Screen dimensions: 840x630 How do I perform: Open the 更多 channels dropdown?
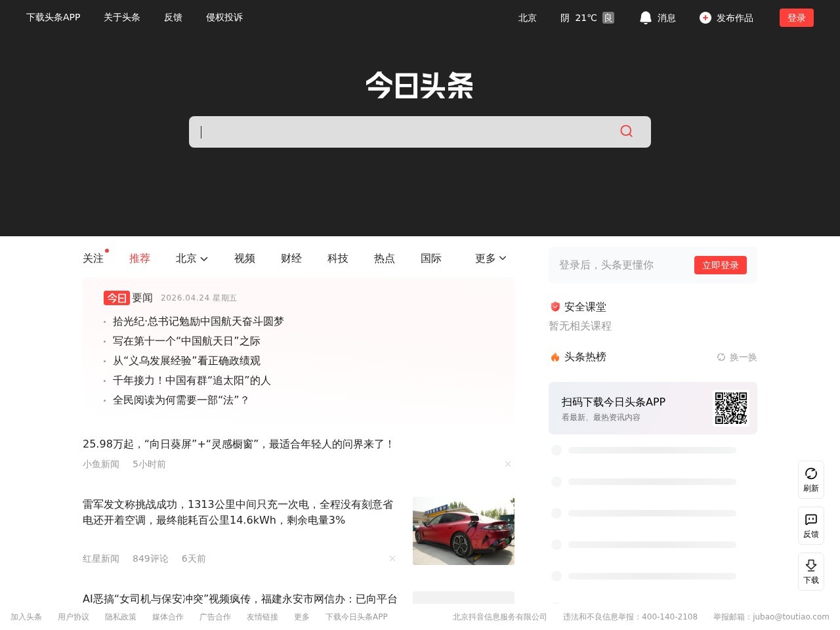pyautogui.click(x=490, y=259)
